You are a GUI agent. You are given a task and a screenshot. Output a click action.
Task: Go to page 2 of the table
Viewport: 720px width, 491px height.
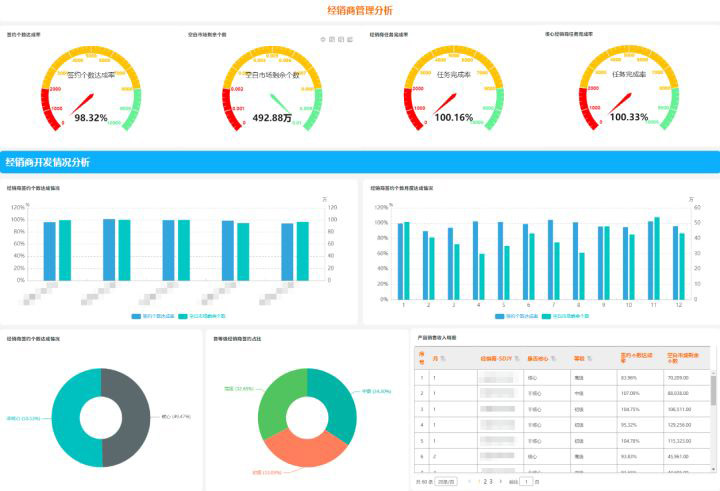pyautogui.click(x=485, y=482)
